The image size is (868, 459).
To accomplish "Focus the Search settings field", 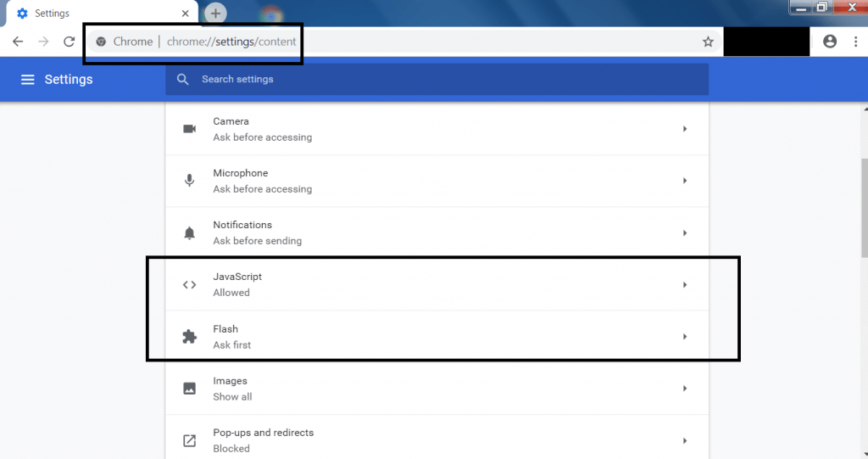I will (437, 79).
